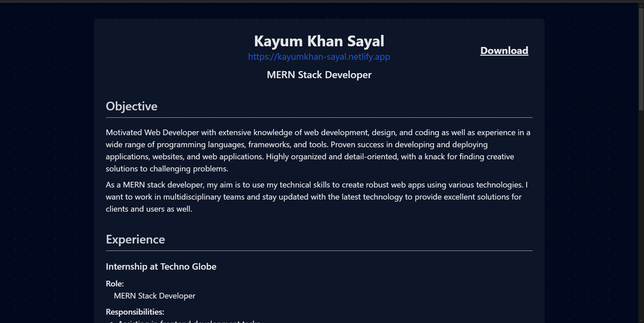
Task: Click the paragraph starting 'Motivated Web Developer'
Action: click(319, 151)
